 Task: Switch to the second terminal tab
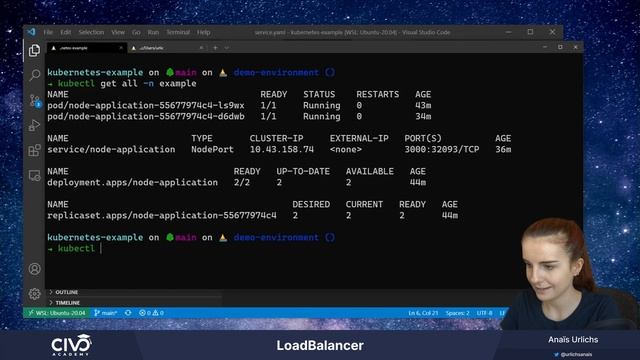click(167, 48)
